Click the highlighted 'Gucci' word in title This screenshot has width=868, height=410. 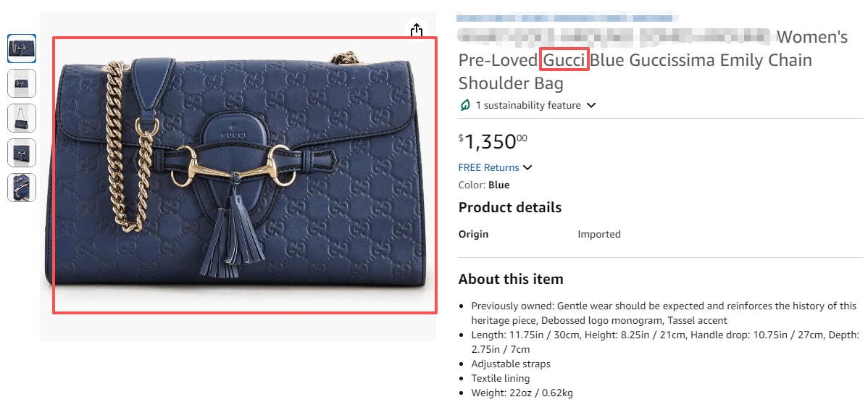[564, 59]
